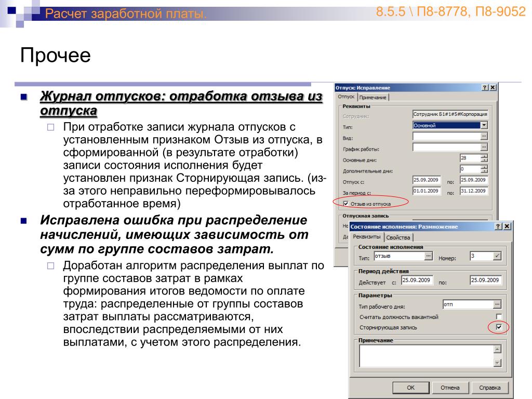
Task: Decrease Дополнительные дни with the down arrow
Action: point(485,170)
